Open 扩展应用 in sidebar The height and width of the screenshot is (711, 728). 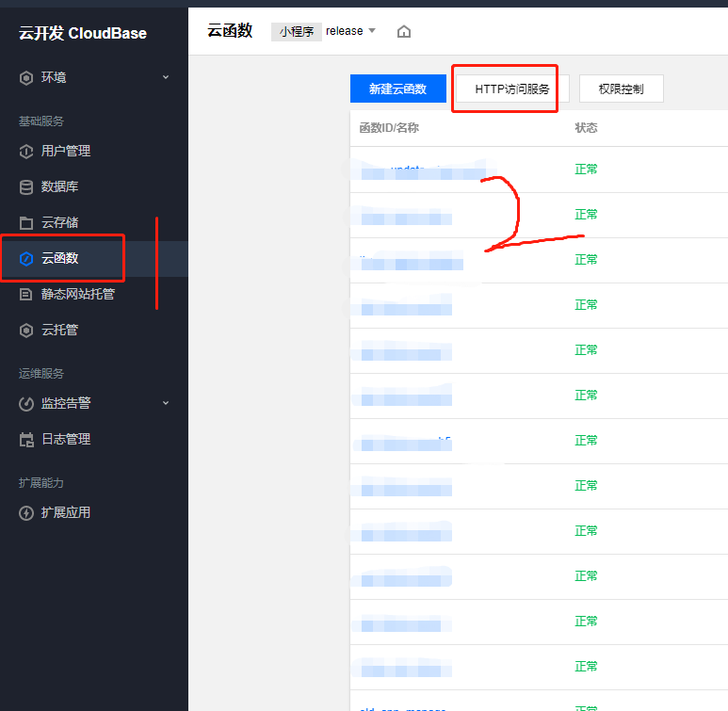[x=66, y=512]
